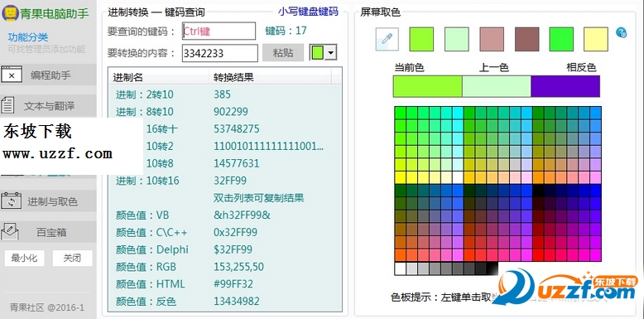The image size is (644, 319).
Task: Select the 颜色值：RGB row
Action: pyautogui.click(x=224, y=267)
